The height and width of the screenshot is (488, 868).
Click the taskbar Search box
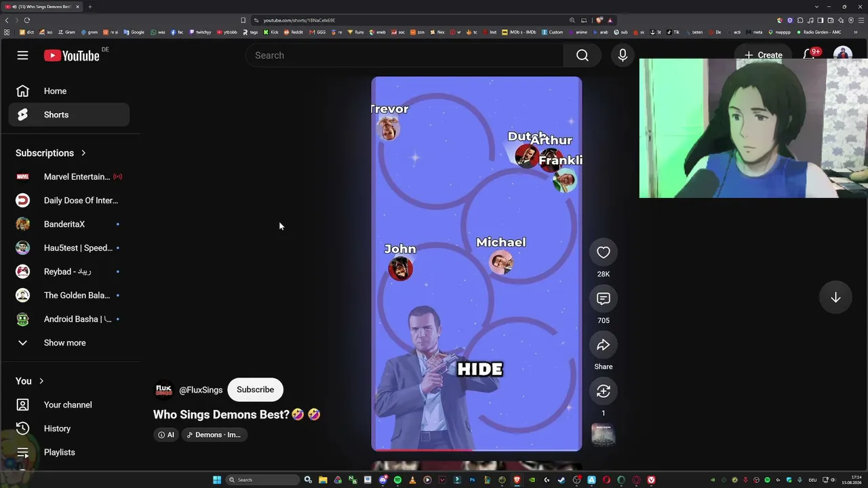(x=262, y=480)
